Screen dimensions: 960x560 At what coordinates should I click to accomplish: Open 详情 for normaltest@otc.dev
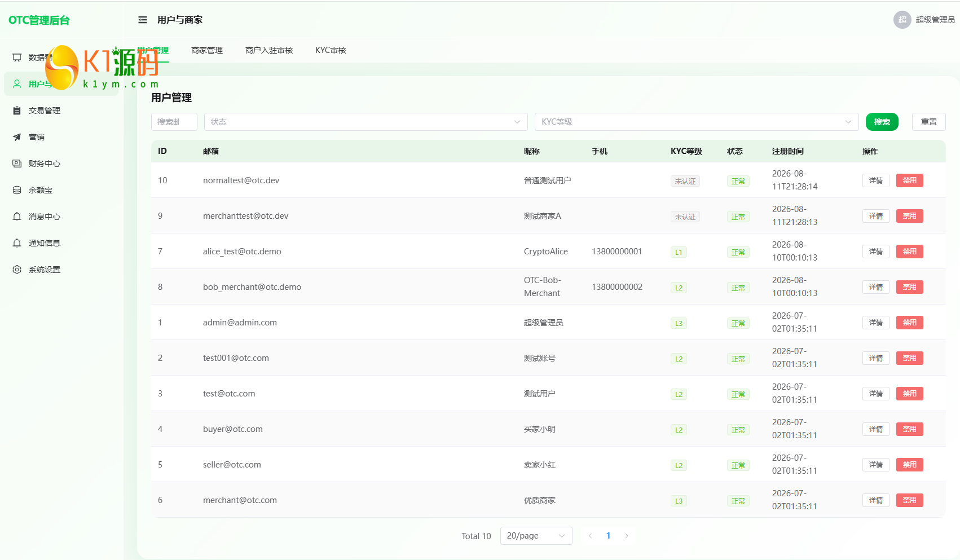click(876, 180)
